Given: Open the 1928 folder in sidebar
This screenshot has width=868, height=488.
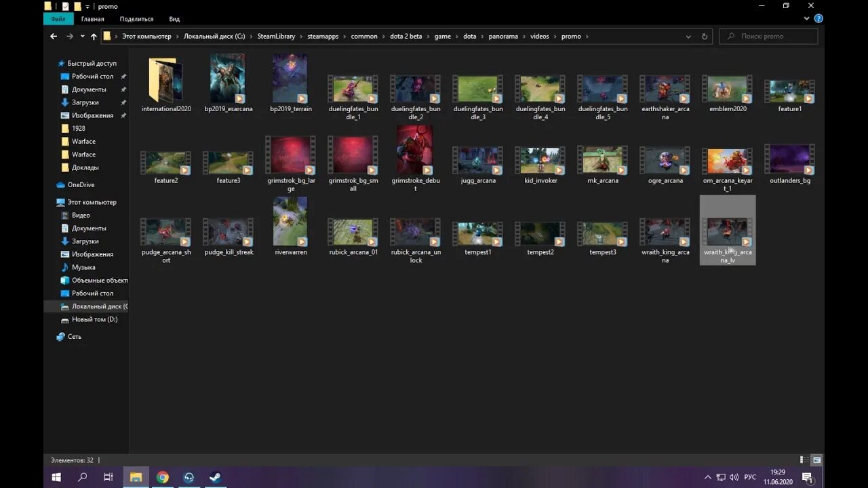Looking at the screenshot, I should tap(73, 128).
